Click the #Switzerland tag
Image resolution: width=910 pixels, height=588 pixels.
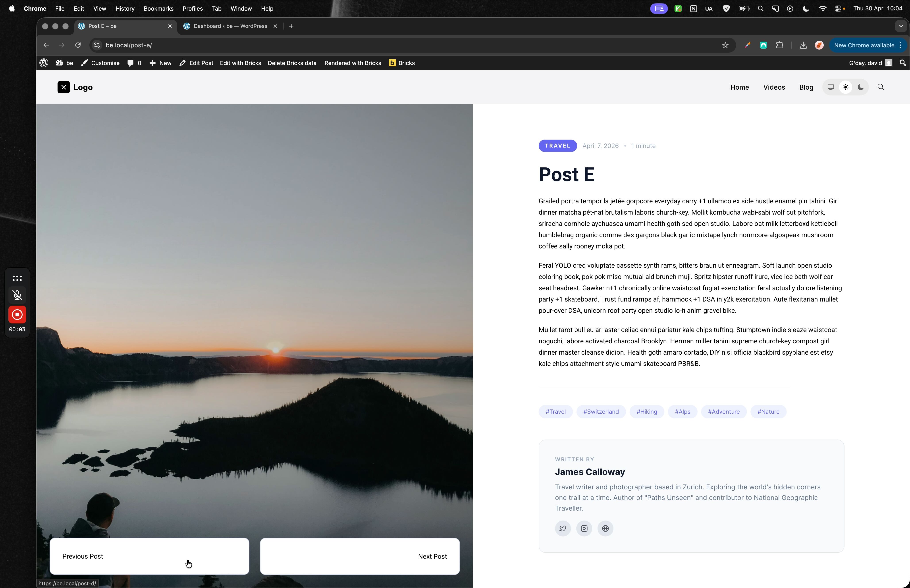pos(601,412)
